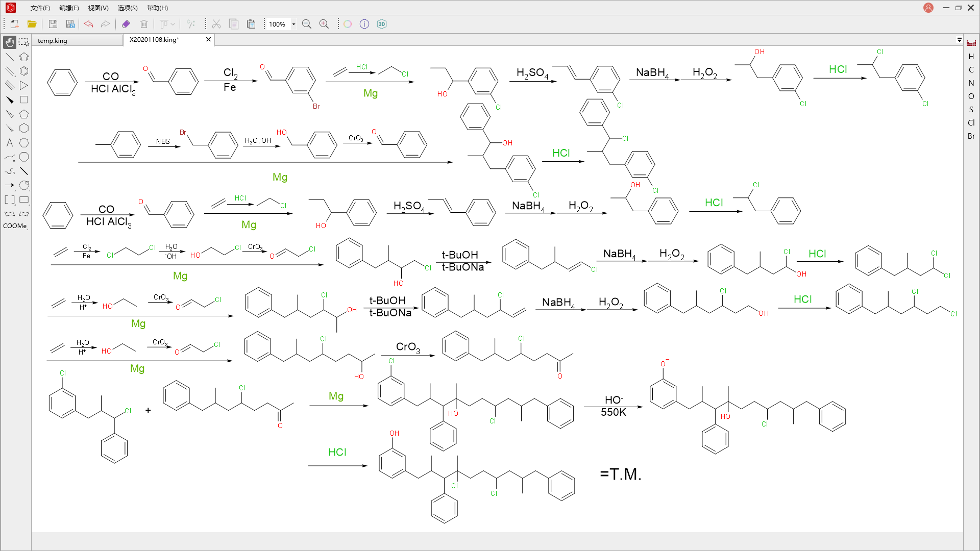Undo the last action
980x551 pixels.
point(88,24)
